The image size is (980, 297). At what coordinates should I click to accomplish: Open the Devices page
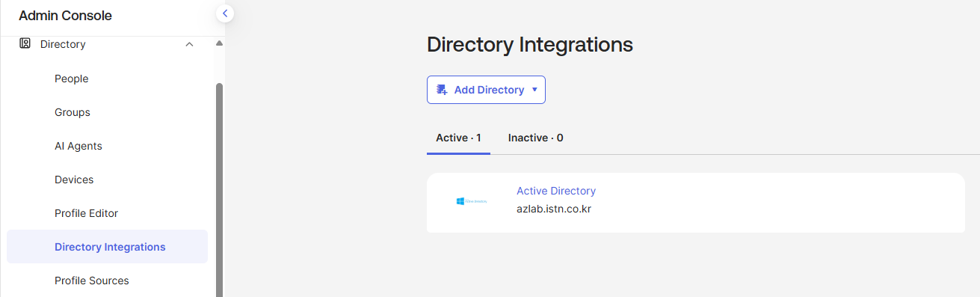[74, 180]
